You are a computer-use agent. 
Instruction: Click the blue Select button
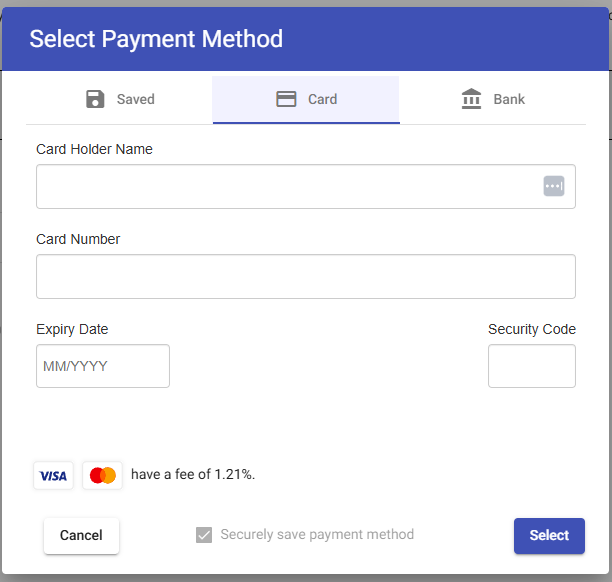click(x=549, y=536)
